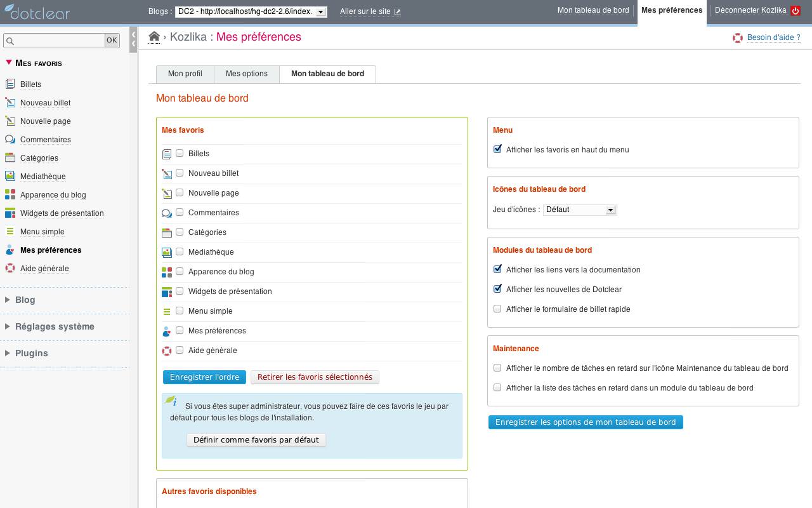Open the Blogs selector dropdown
The image size is (812, 508).
coord(251,11)
